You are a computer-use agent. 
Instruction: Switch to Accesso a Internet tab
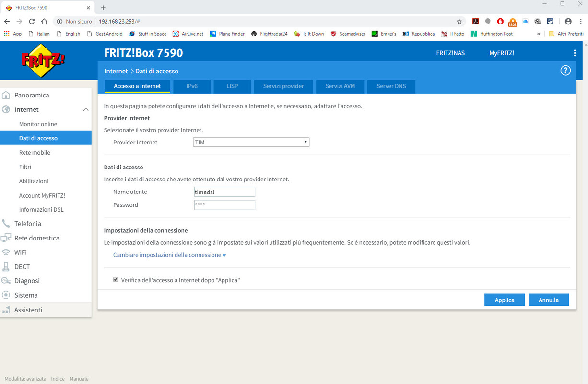point(137,86)
